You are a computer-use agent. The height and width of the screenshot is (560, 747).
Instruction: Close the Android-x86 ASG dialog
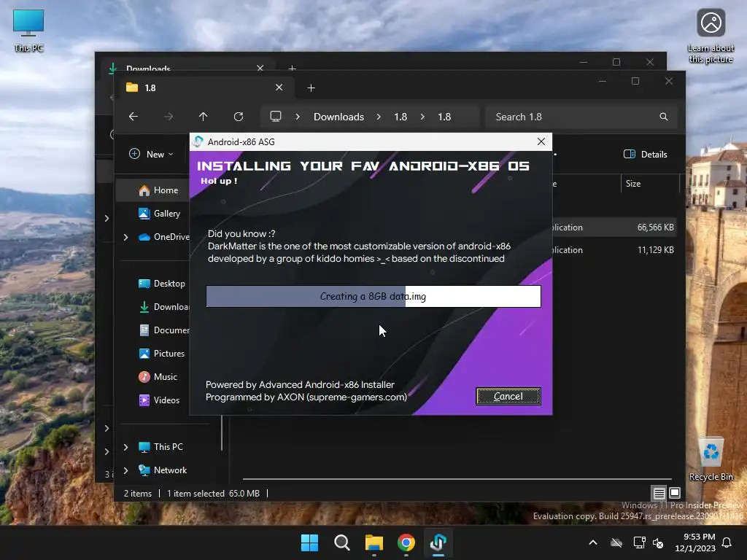[x=541, y=142]
